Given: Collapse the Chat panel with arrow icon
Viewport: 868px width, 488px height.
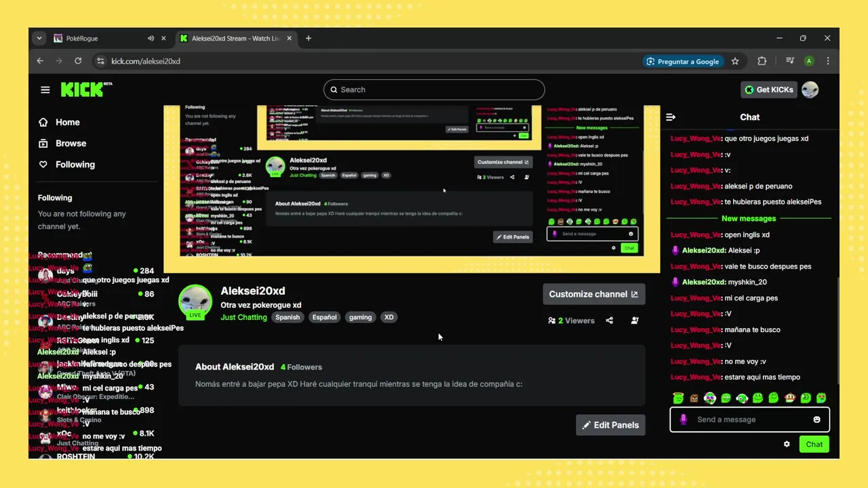Looking at the screenshot, I should click(671, 117).
